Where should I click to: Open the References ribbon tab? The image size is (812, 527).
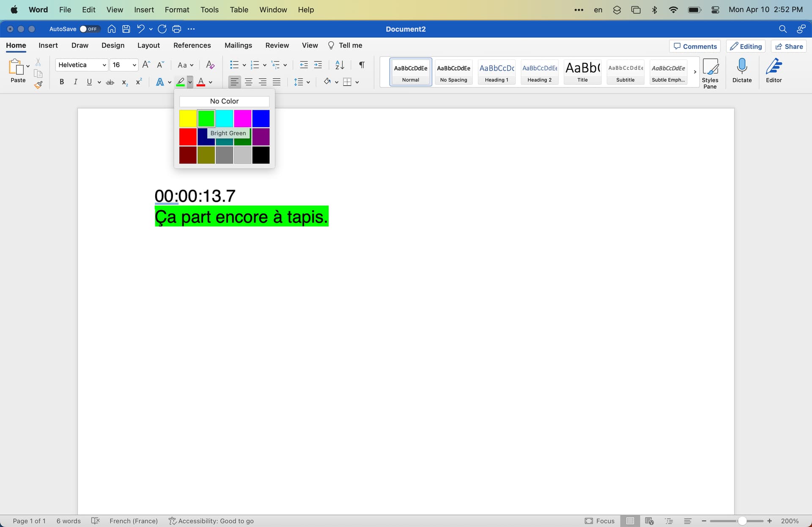pos(192,45)
